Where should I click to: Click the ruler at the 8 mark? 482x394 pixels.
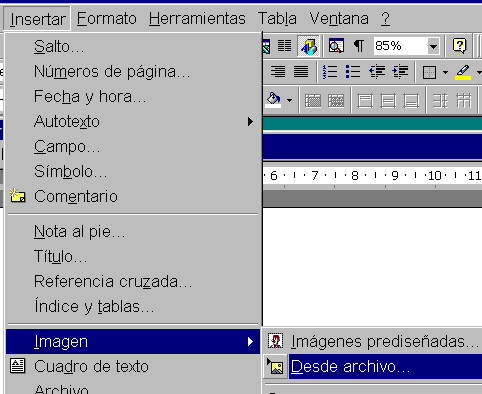click(355, 176)
